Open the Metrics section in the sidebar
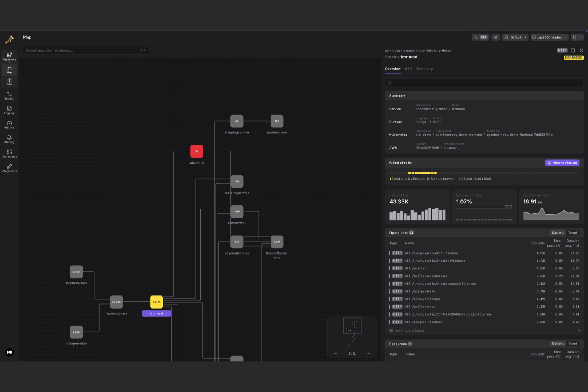This screenshot has height=392, width=588. 9,125
